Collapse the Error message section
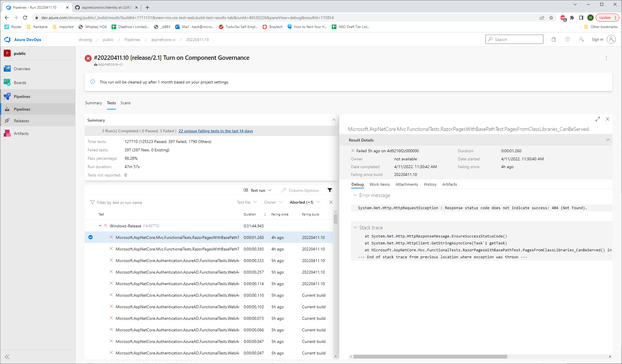The width and height of the screenshot is (622, 364). (x=355, y=195)
